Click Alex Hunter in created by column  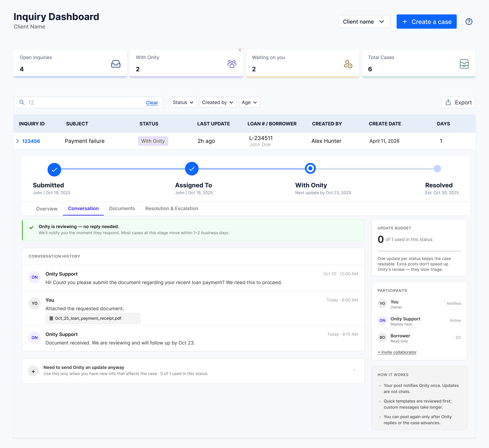tap(326, 141)
